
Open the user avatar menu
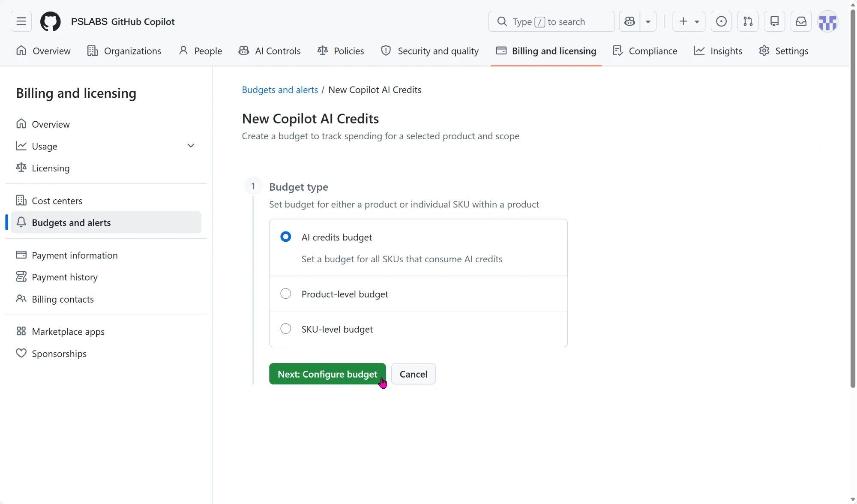pyautogui.click(x=828, y=21)
